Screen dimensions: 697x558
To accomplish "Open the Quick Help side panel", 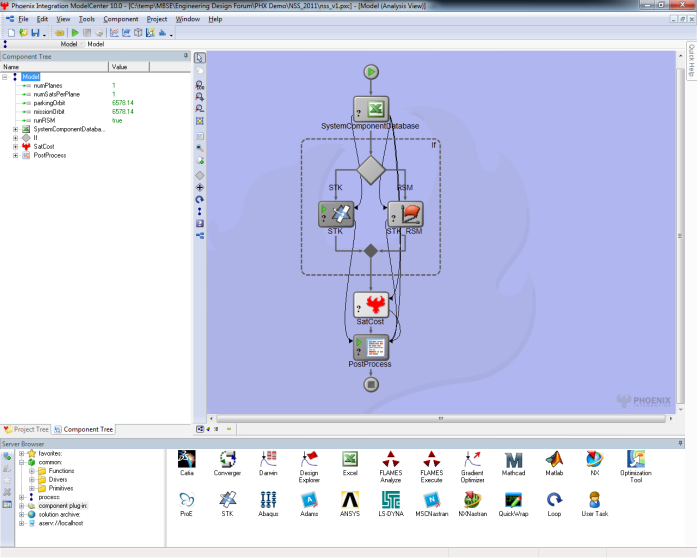I will click(x=691, y=60).
